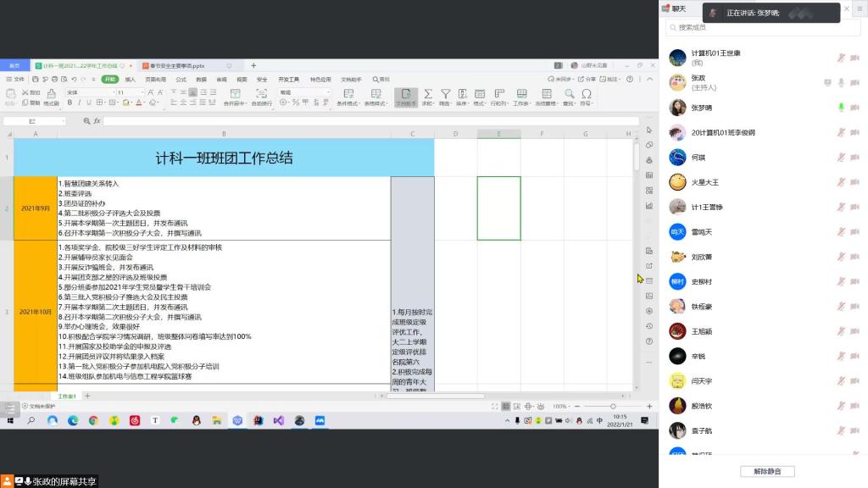Click the Merge and Center (合并居中) icon
Viewport: 868px width, 488px height.
(x=233, y=94)
